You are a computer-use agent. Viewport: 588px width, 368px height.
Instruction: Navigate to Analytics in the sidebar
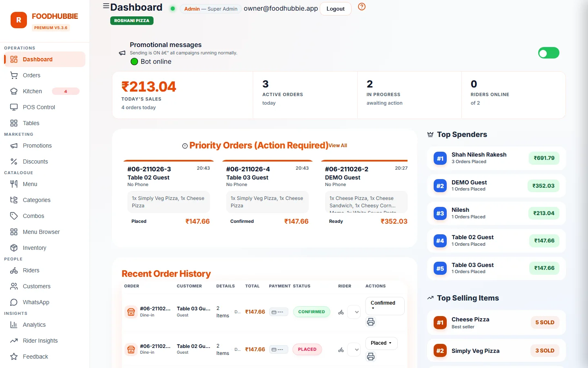[x=45, y=325]
